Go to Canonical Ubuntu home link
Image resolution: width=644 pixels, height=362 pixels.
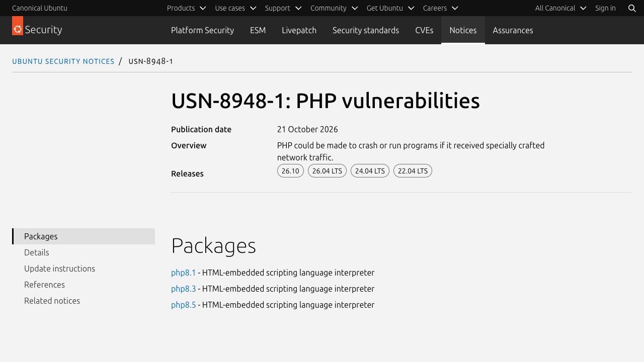click(40, 8)
